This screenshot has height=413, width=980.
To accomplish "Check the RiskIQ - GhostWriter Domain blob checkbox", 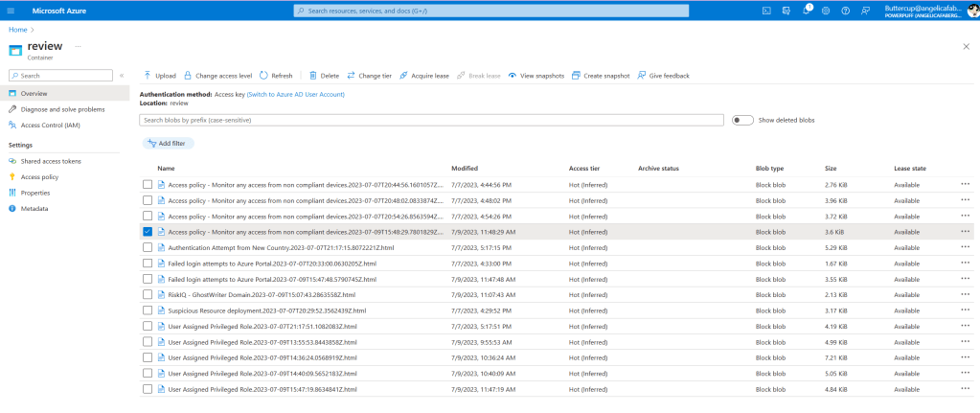I will 147,294.
